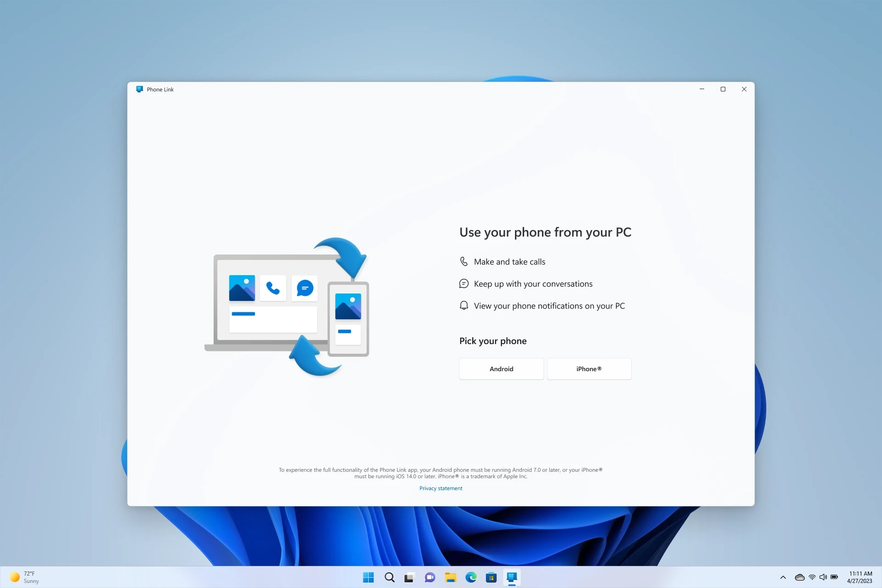Image resolution: width=882 pixels, height=588 pixels.
Task: Click the volume control icon
Action: [x=822, y=577]
